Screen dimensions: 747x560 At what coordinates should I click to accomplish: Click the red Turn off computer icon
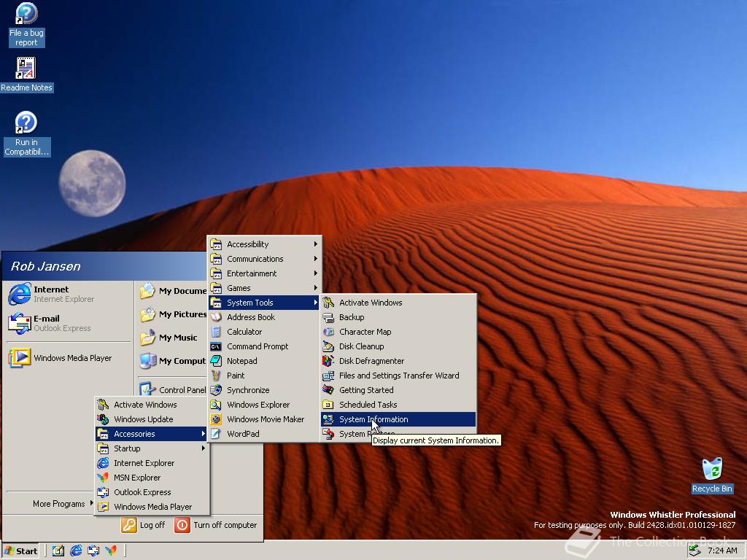pos(182,525)
